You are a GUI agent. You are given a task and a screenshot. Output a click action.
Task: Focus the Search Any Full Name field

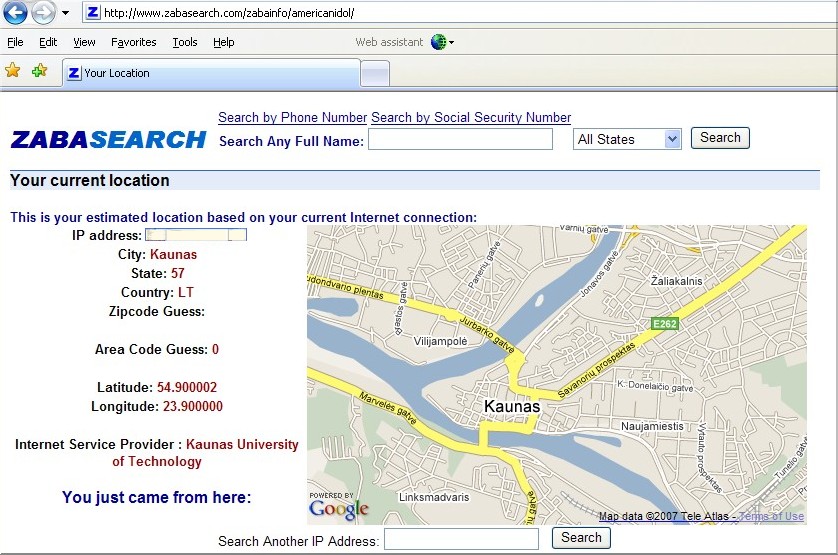pos(460,140)
